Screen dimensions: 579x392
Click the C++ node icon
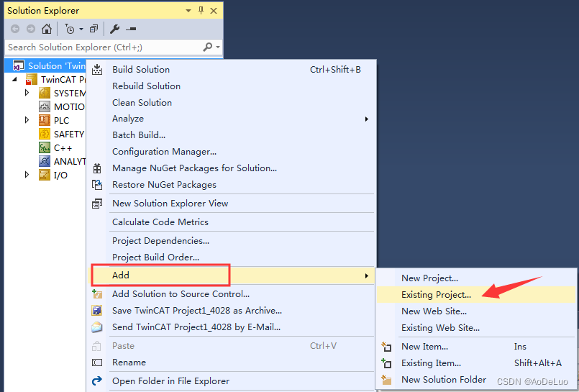pyautogui.click(x=45, y=147)
